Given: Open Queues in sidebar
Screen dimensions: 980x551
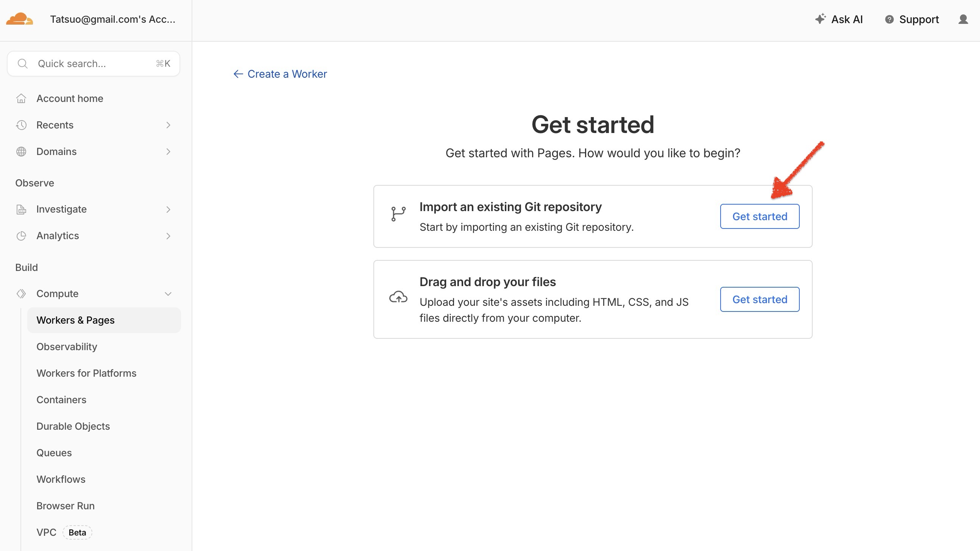Looking at the screenshot, I should click(x=54, y=453).
